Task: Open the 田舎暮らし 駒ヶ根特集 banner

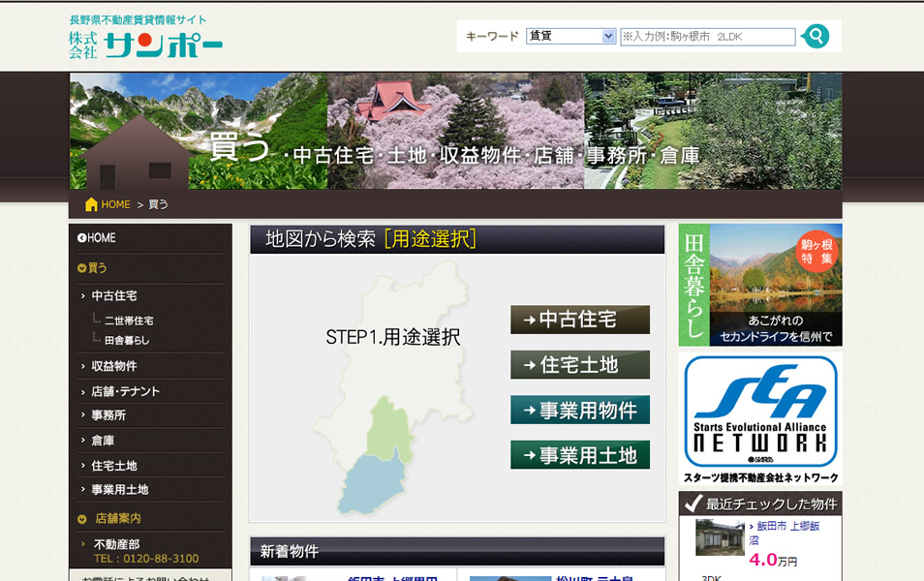Action: pos(760,285)
